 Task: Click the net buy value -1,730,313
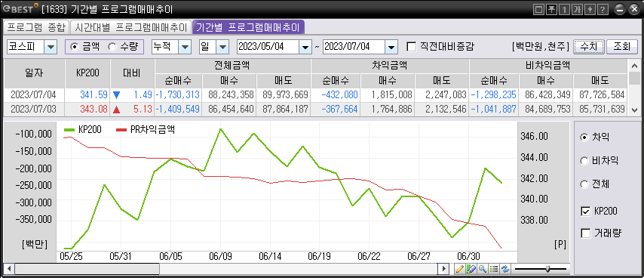(178, 95)
